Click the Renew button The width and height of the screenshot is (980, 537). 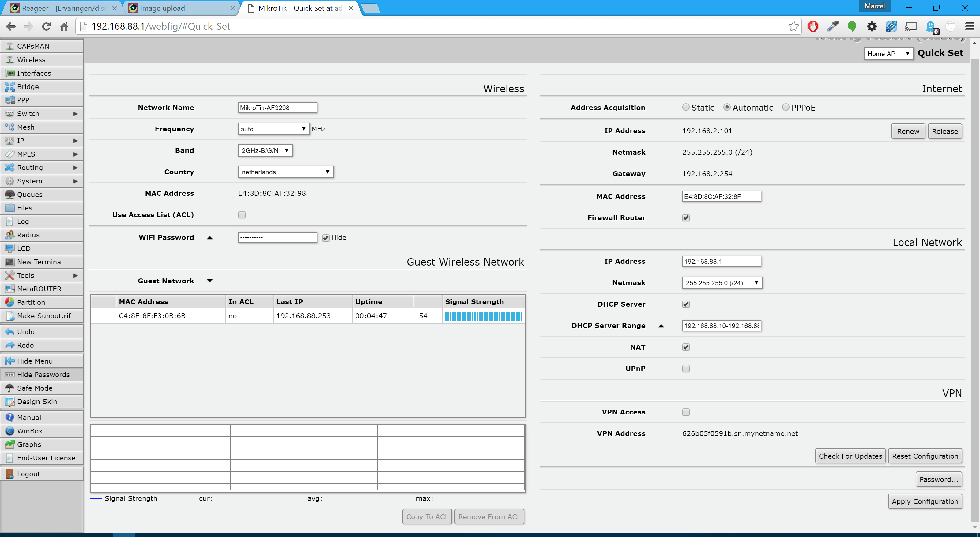908,131
